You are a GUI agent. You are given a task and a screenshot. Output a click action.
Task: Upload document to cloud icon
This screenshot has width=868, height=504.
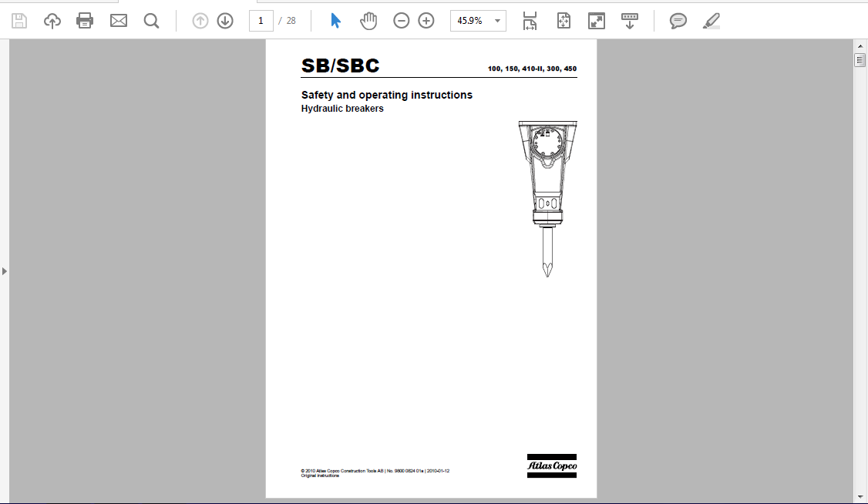point(52,21)
